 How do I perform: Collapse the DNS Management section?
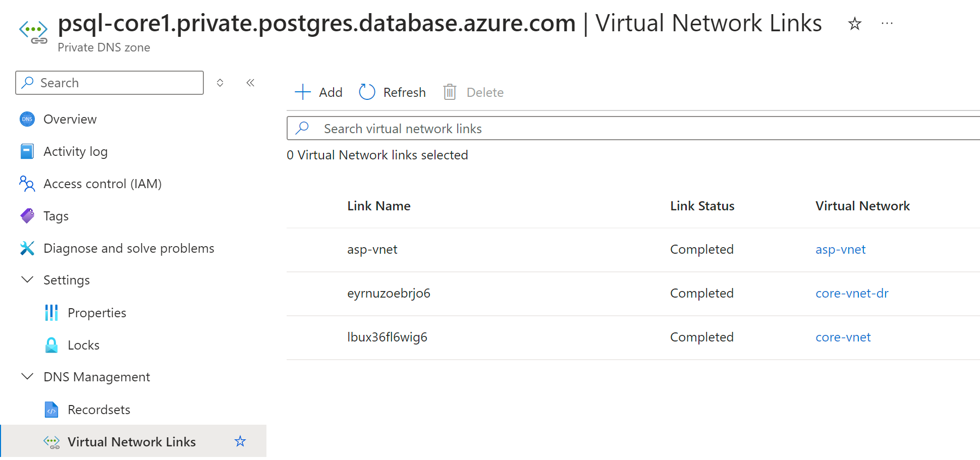[27, 376]
